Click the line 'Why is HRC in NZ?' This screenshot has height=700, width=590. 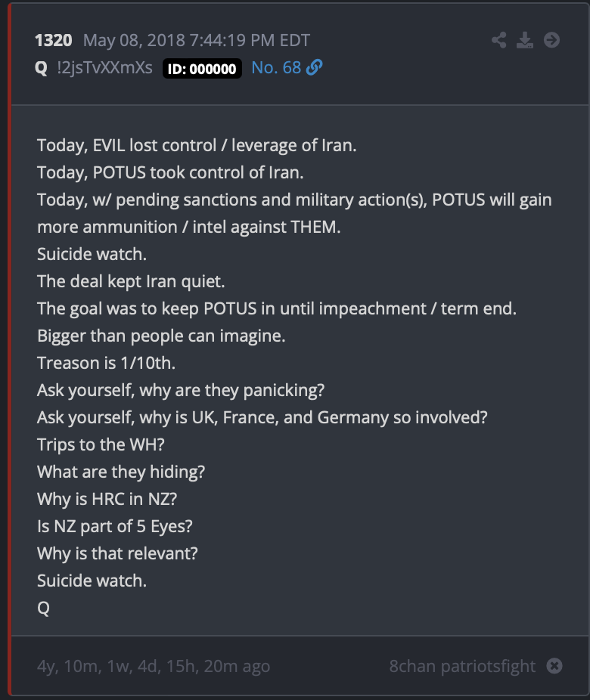107,499
